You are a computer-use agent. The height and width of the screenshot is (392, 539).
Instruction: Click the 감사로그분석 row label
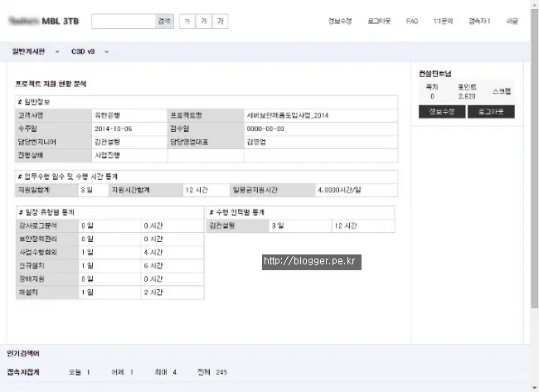pos(38,225)
